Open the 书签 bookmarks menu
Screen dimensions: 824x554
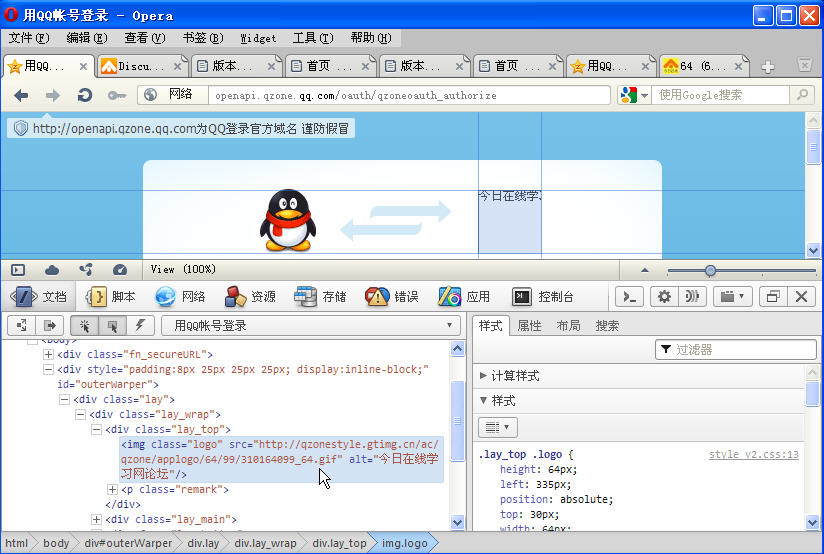pyautogui.click(x=203, y=38)
